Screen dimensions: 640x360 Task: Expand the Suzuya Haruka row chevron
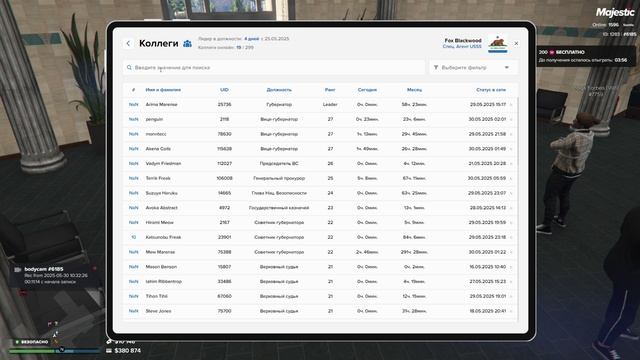coord(511,193)
